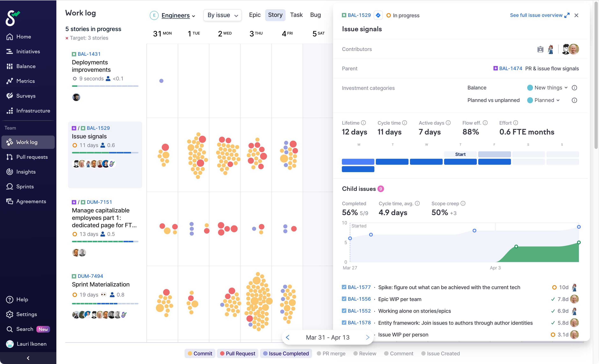Screen dimensions: 599x364
Task: Expand the By issue dropdown
Action: tap(222, 15)
